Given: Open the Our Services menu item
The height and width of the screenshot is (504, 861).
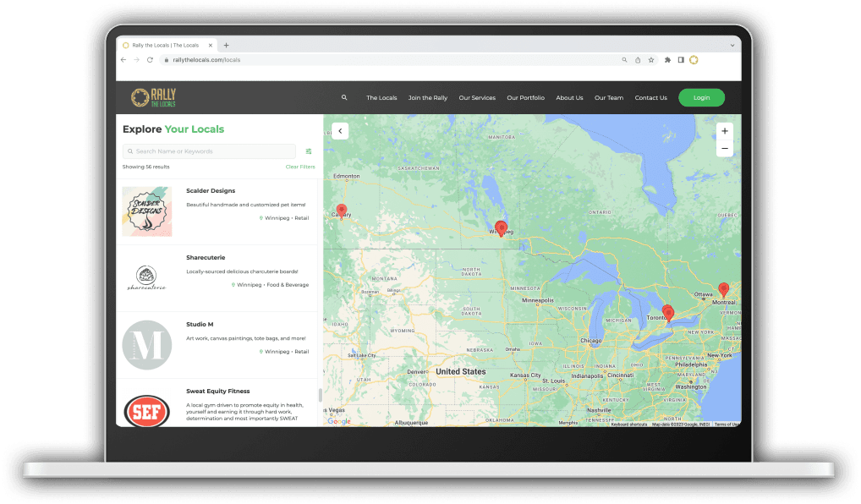Looking at the screenshot, I should click(x=477, y=98).
